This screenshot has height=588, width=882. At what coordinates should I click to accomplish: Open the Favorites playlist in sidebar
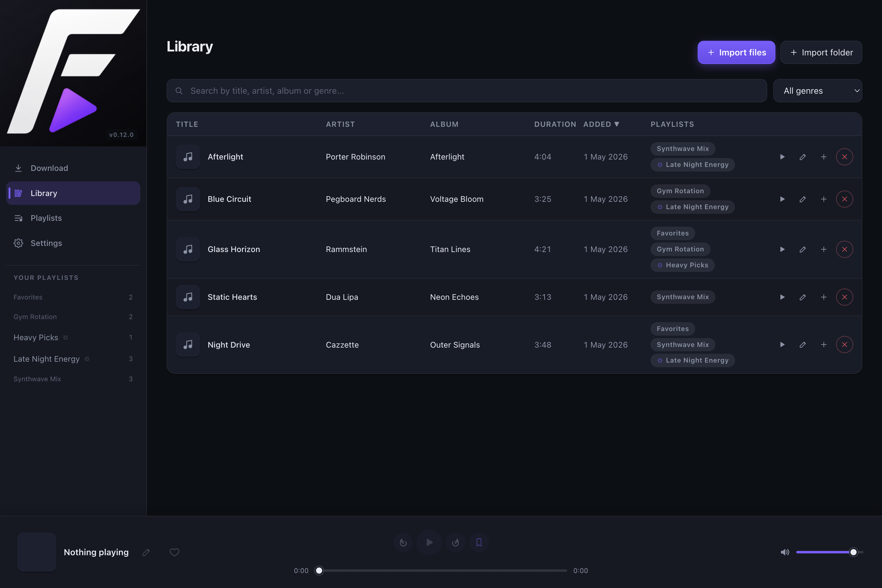[x=73, y=297]
